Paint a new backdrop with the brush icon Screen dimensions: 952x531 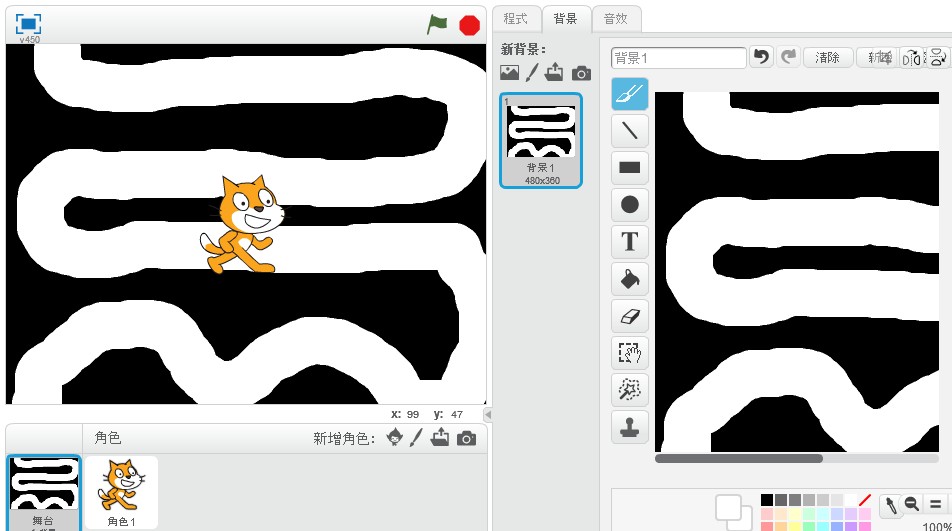(x=532, y=73)
